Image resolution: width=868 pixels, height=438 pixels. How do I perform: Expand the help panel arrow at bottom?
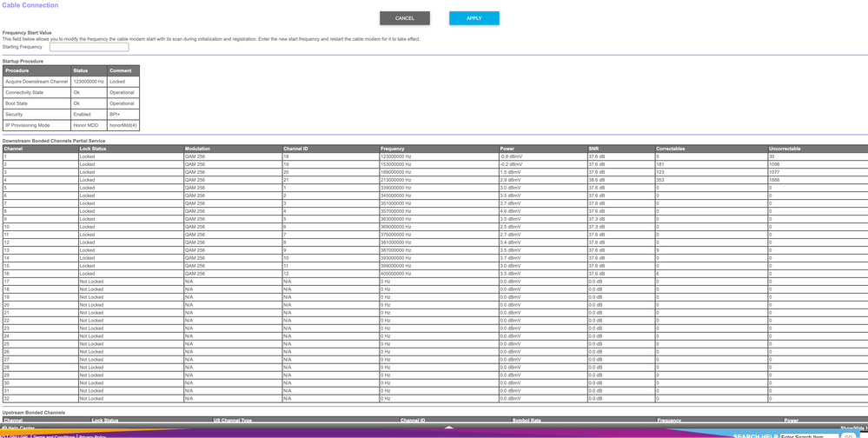[x=448, y=428]
